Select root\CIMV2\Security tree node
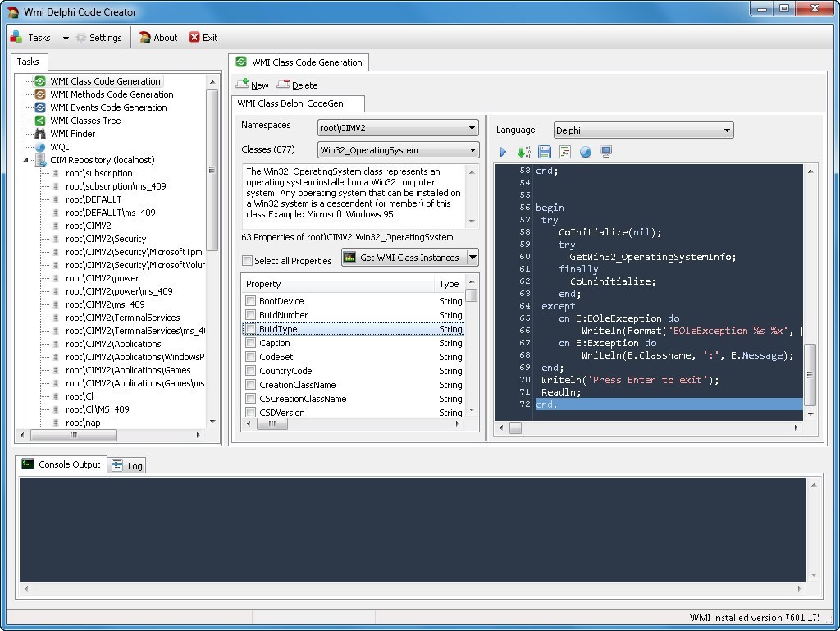Image resolution: width=840 pixels, height=631 pixels. [106, 239]
